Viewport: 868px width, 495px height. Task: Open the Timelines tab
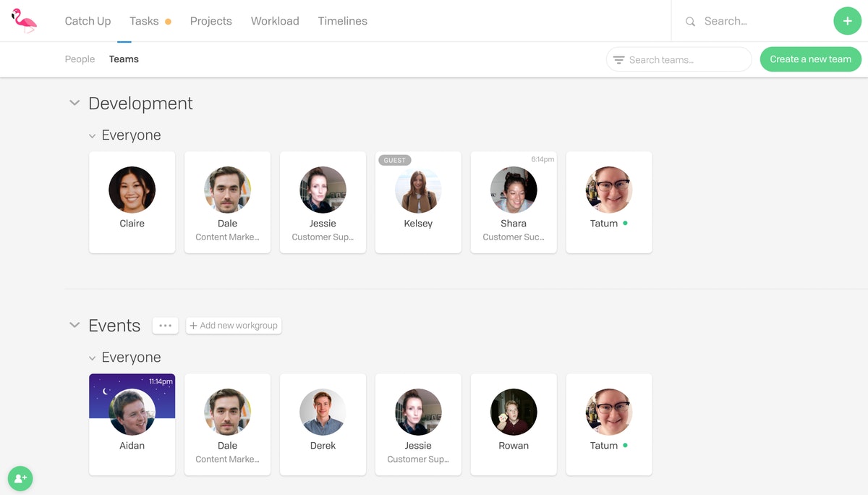(x=342, y=21)
